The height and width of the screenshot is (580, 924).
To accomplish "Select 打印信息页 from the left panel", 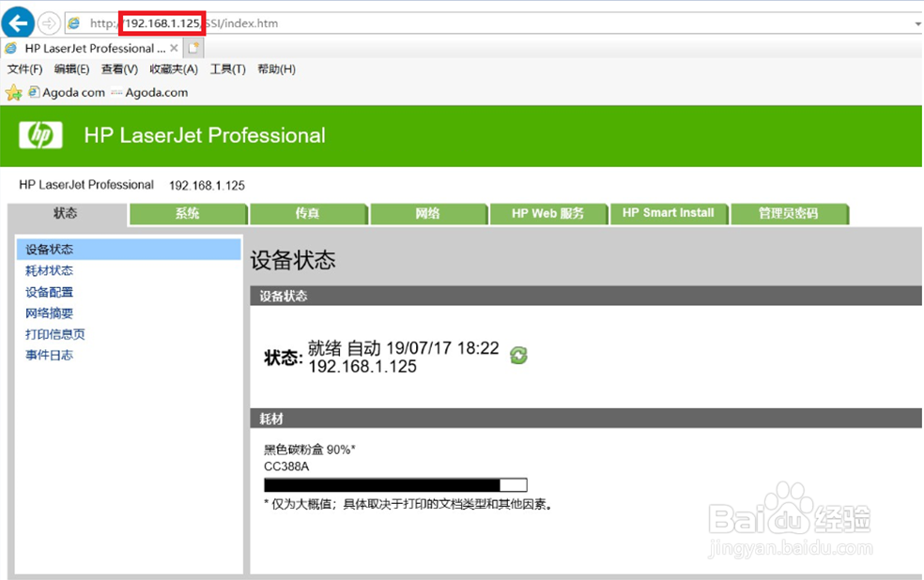I will click(x=54, y=333).
